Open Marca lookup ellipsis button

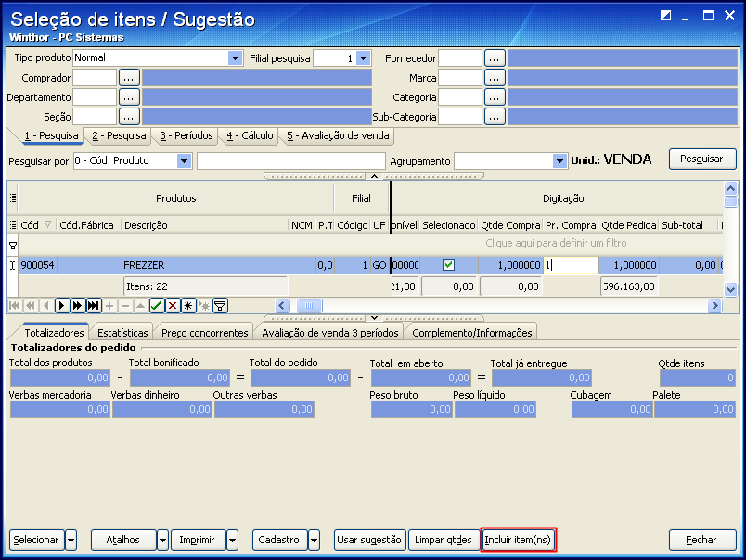coord(495,78)
